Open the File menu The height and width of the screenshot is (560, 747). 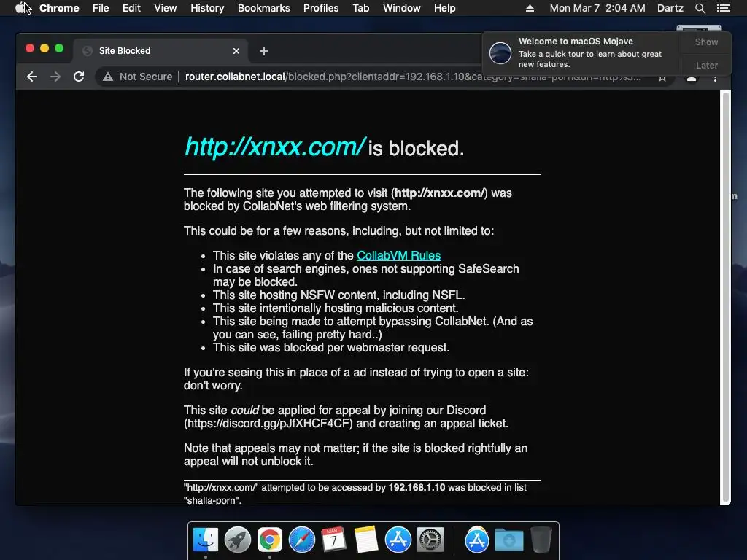click(101, 8)
